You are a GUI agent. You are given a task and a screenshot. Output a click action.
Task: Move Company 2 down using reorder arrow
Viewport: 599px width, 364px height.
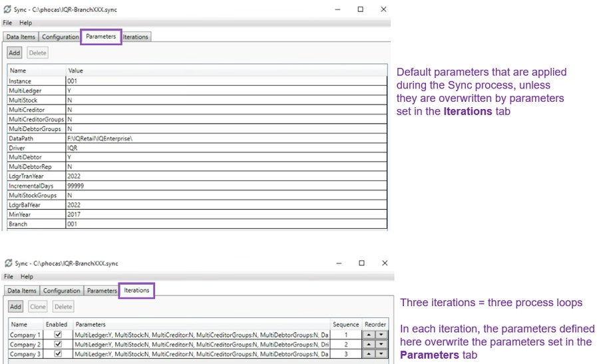[x=381, y=345]
